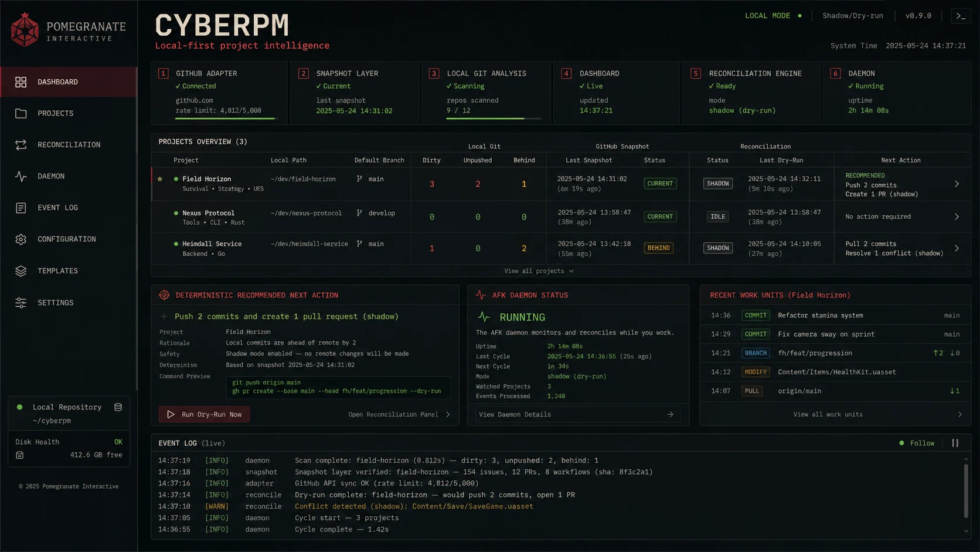Click the sparkle icon beside Push 2 commits

[164, 316]
